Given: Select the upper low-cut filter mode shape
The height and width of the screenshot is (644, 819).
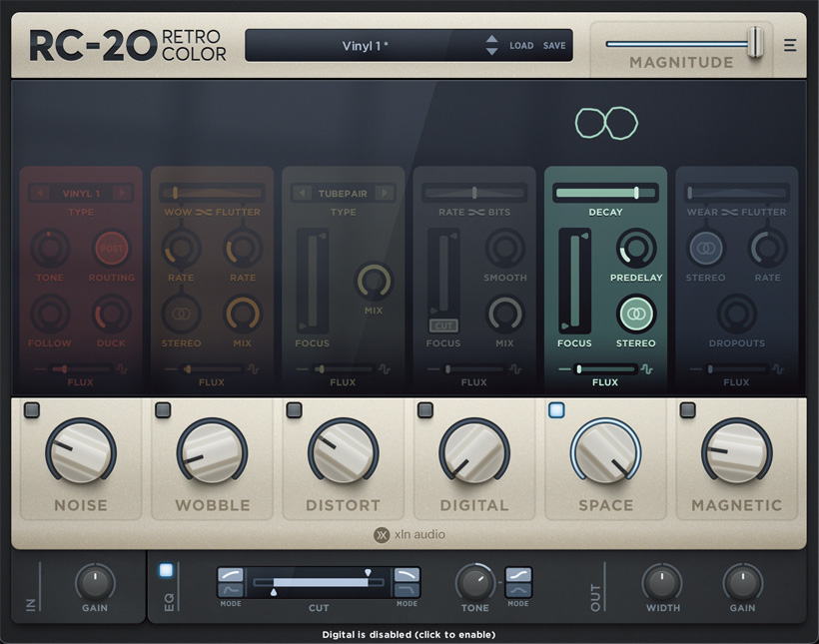Looking at the screenshot, I should [231, 575].
